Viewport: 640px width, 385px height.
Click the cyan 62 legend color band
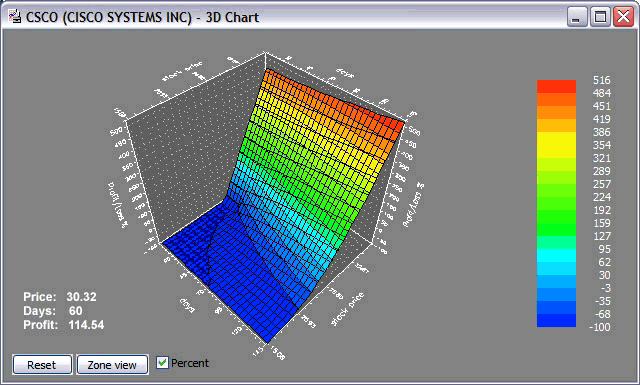point(556,256)
